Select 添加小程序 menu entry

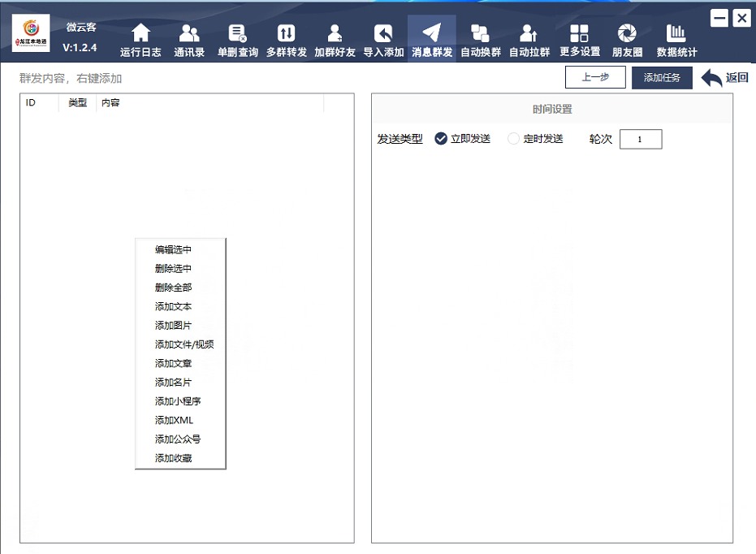point(177,401)
